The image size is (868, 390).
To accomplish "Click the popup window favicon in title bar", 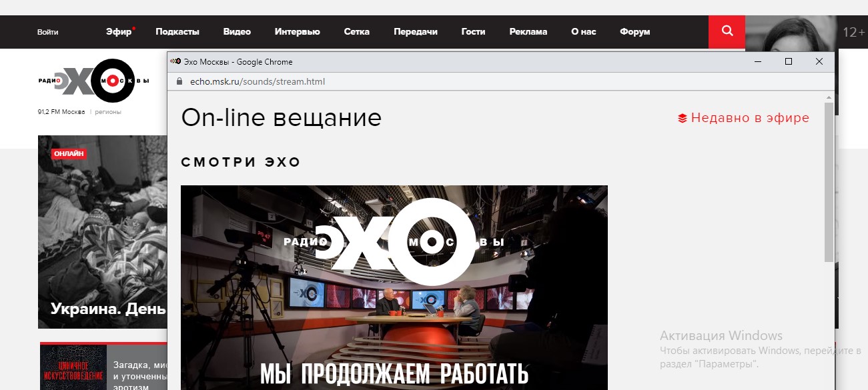I will click(175, 61).
